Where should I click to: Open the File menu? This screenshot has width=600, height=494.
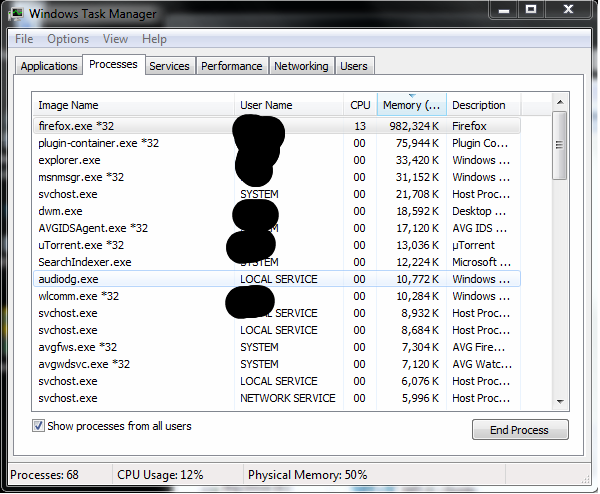point(24,39)
